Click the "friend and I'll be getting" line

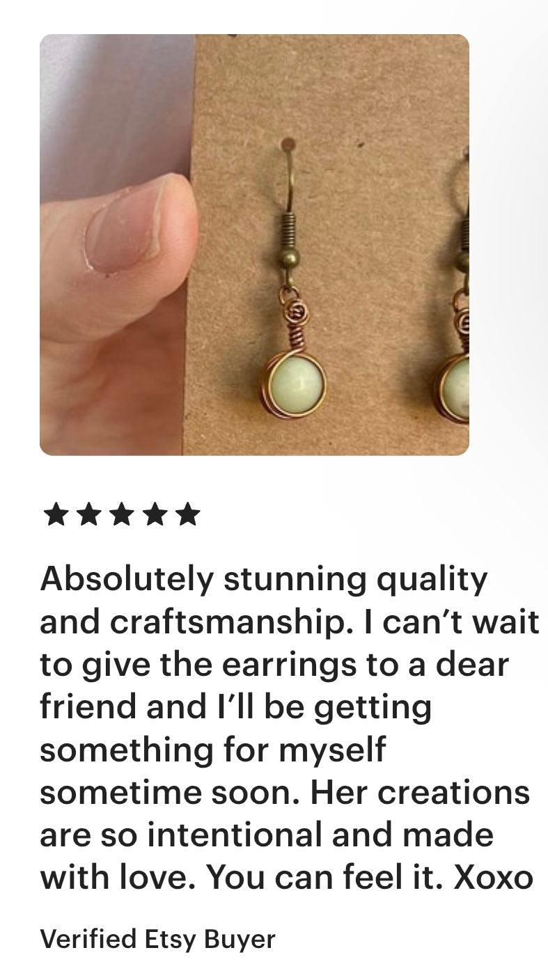[x=236, y=709]
